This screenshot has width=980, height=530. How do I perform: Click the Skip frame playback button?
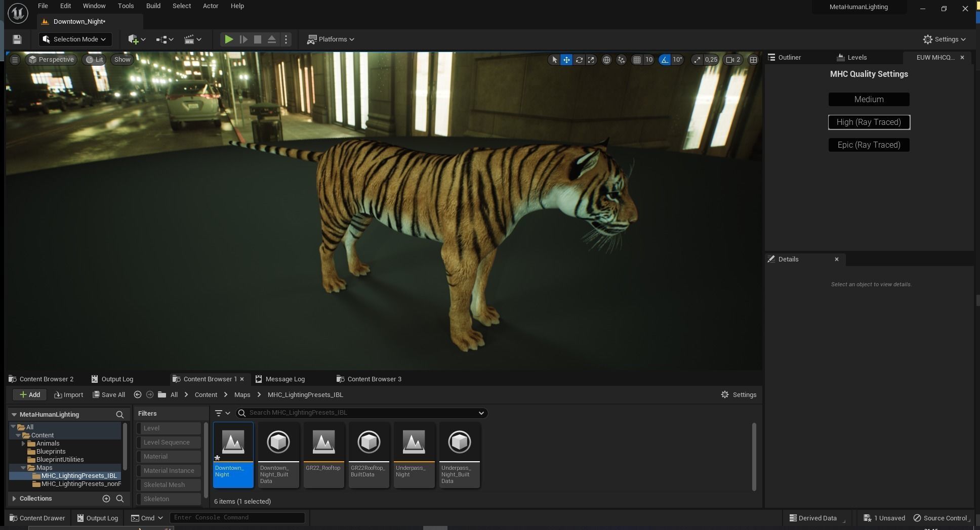(x=243, y=39)
